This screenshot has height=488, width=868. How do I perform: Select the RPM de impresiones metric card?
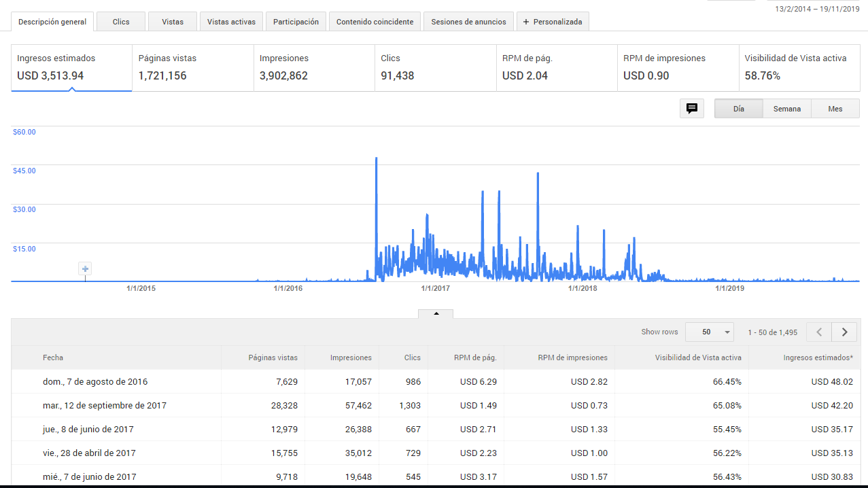(x=678, y=68)
